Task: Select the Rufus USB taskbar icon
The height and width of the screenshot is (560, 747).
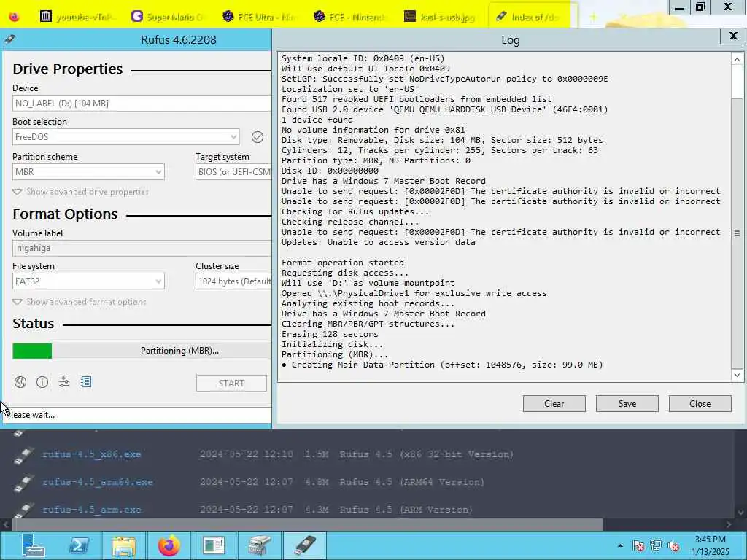Action: [305, 545]
